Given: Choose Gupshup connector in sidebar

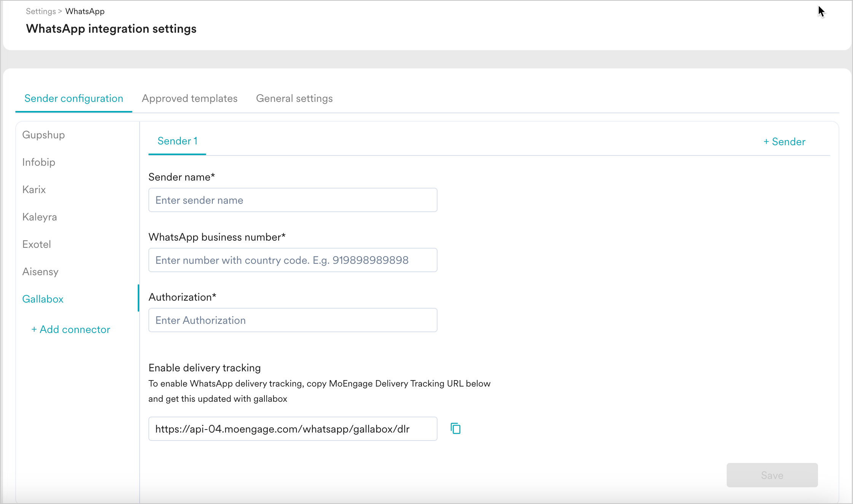Looking at the screenshot, I should (43, 135).
